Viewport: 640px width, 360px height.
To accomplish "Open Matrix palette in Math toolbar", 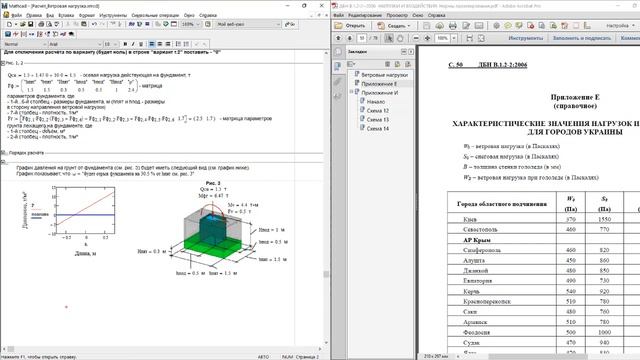I will point(24,34).
